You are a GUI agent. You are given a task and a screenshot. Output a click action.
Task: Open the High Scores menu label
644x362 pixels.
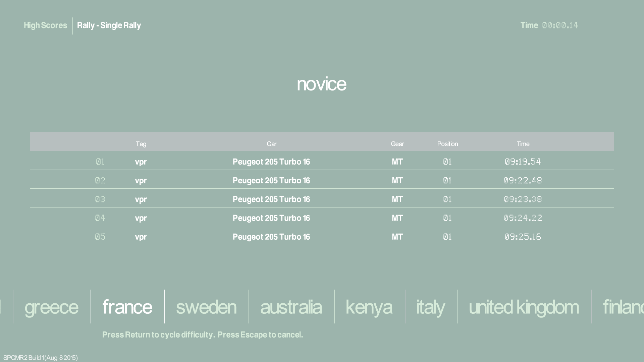[x=45, y=25]
